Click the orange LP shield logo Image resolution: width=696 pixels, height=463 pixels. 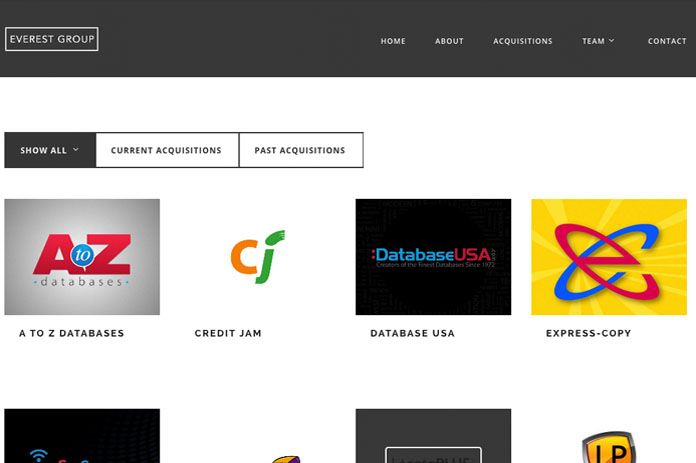pos(609,447)
